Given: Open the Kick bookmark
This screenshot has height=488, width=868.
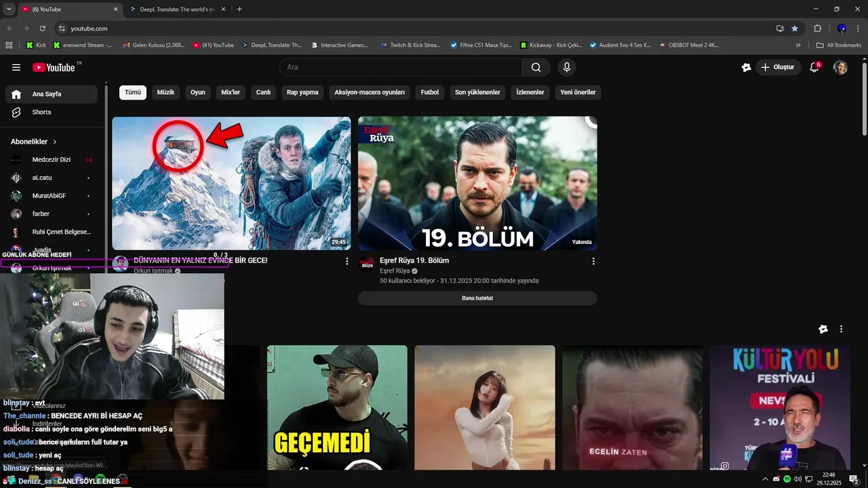Looking at the screenshot, I should click(x=36, y=45).
